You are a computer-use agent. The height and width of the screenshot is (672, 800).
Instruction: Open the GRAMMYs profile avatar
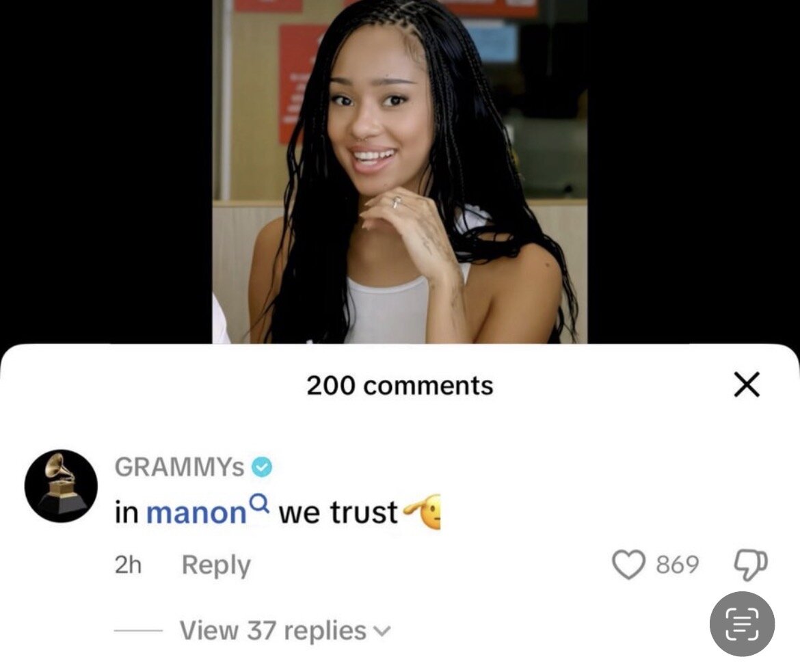point(62,486)
